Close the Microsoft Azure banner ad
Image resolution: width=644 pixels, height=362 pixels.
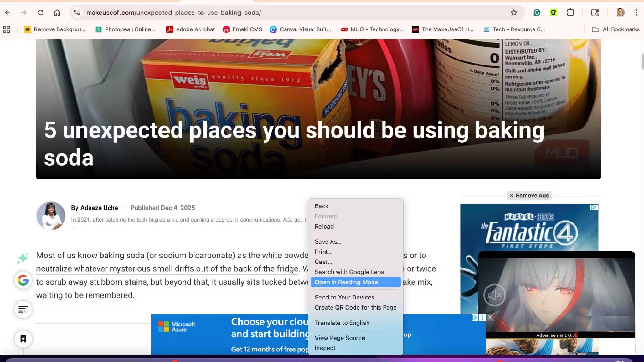click(x=490, y=318)
